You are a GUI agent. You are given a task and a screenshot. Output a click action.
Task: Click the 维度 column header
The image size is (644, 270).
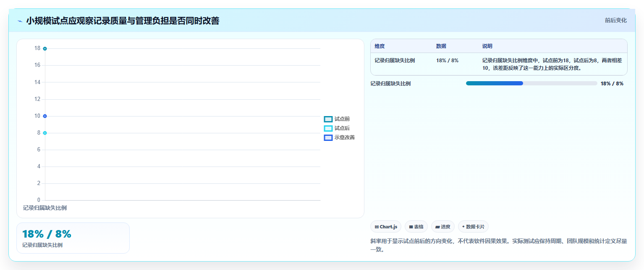point(380,46)
